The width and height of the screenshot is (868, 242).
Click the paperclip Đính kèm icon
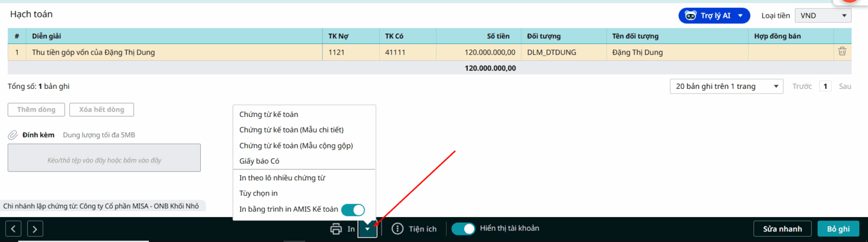click(x=13, y=135)
